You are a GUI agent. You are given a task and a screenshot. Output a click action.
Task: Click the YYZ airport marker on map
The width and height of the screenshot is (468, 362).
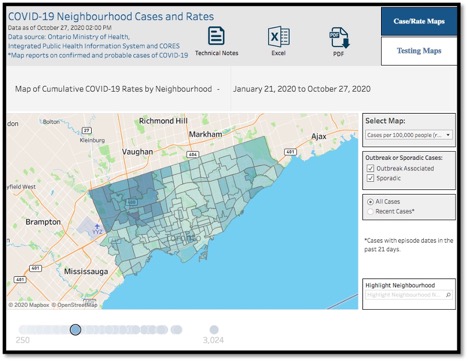[x=97, y=229]
